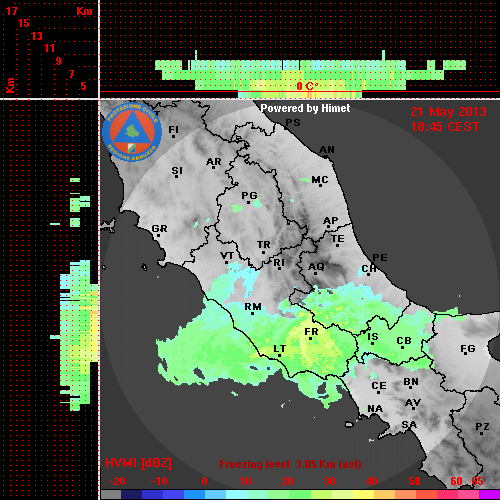Click the Powered by Himet text
The image size is (500, 500).
click(305, 108)
